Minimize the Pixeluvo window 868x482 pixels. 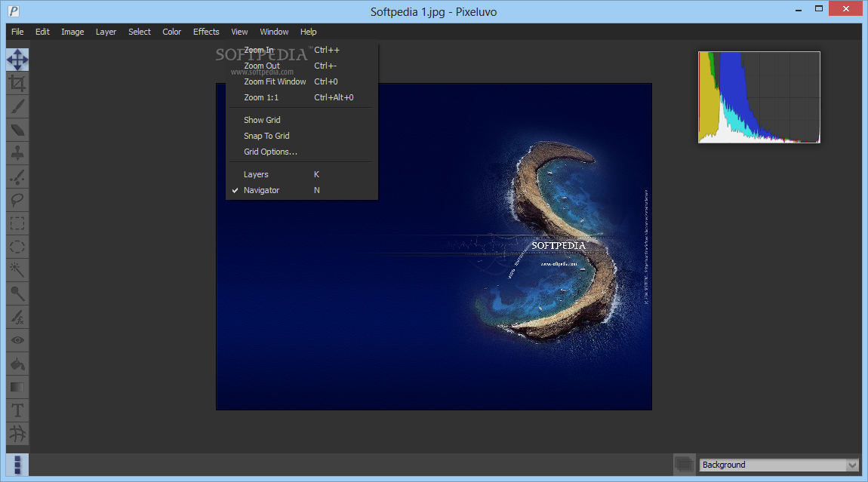tap(799, 9)
